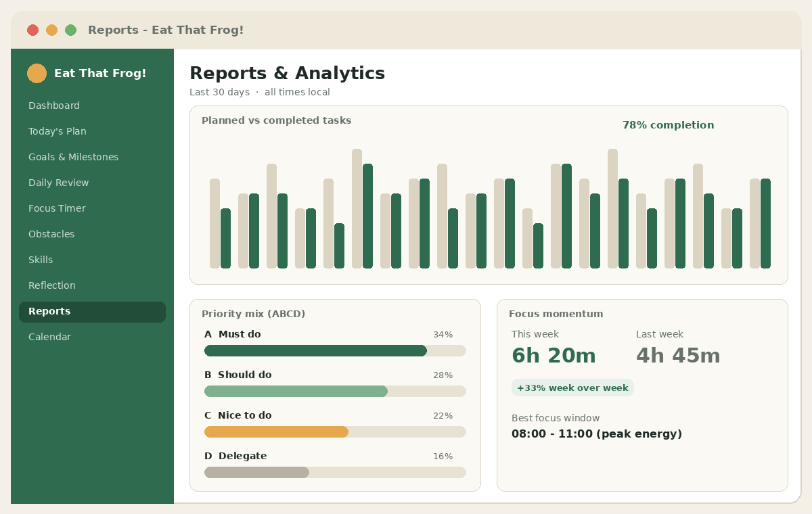Screen dimensions: 812x514
Task: Select Daily Review in sidebar
Action: coord(59,183)
